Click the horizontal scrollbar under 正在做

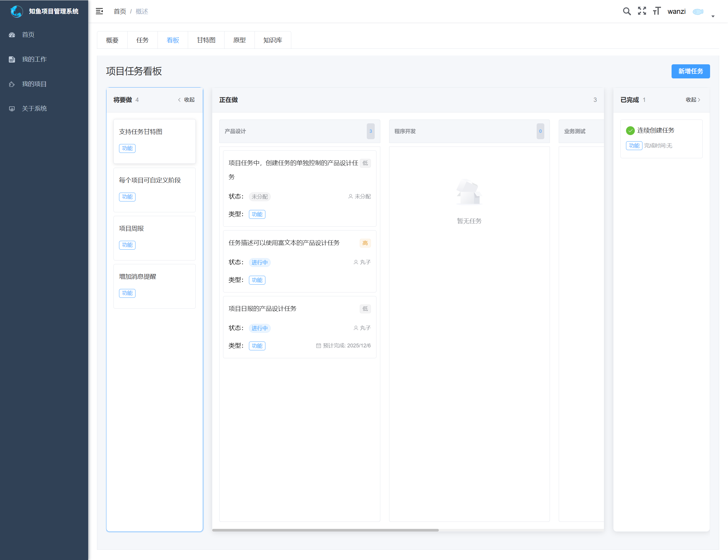[325, 530]
